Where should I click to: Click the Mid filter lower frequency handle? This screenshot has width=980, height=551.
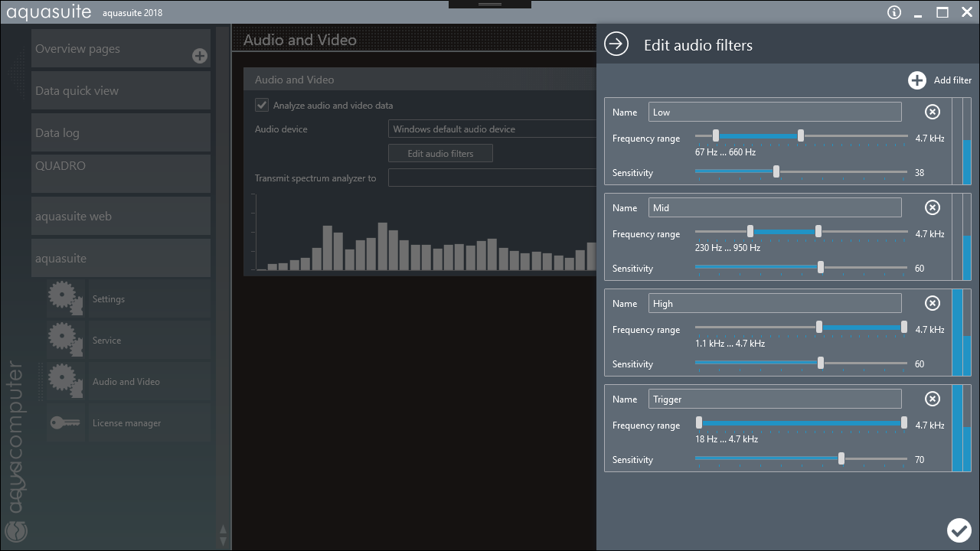[x=750, y=231]
